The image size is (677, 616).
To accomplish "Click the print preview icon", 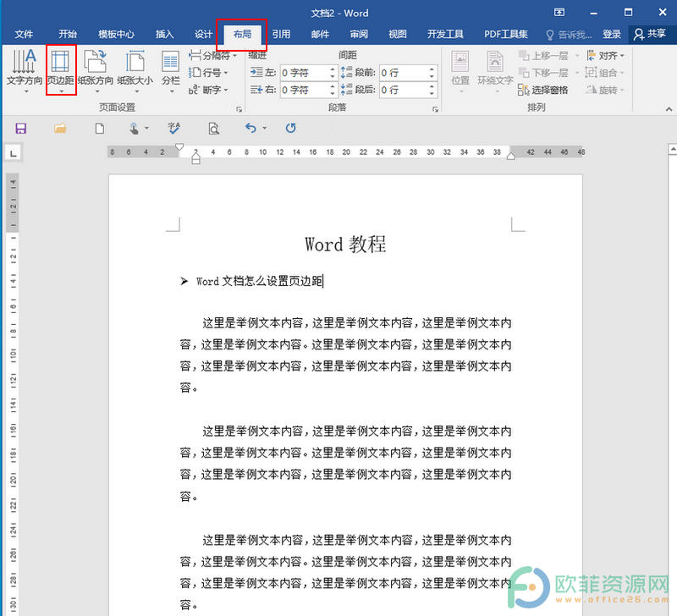I will tap(214, 129).
